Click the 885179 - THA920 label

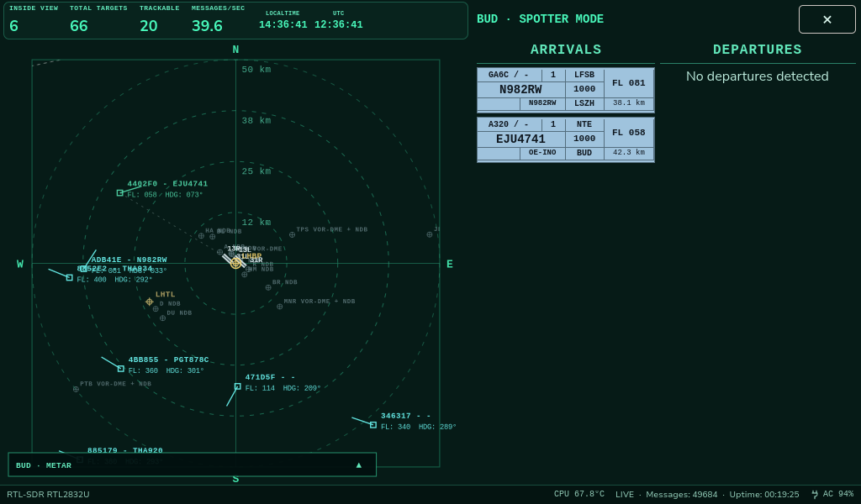(125, 450)
